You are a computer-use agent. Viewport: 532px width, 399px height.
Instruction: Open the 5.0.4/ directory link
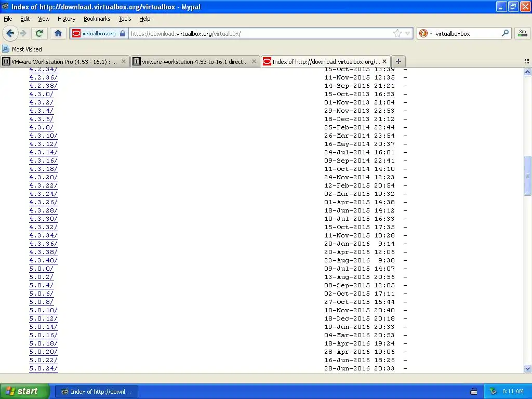point(42,285)
